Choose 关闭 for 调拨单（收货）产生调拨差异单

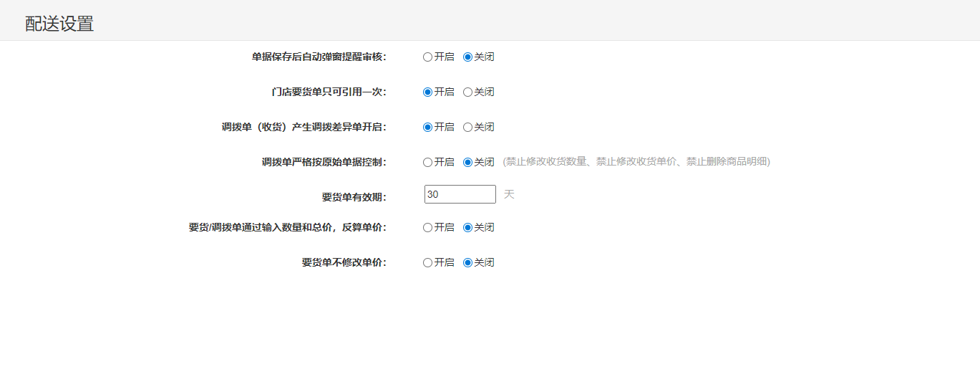tap(468, 127)
